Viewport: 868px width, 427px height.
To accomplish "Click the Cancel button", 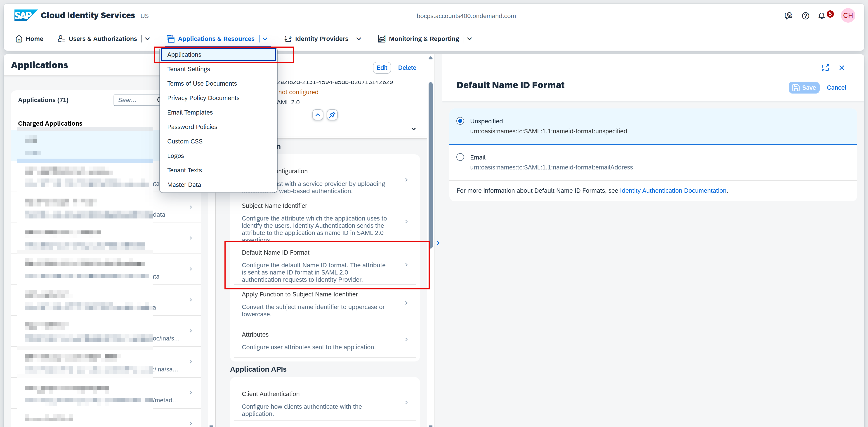I will coord(836,88).
